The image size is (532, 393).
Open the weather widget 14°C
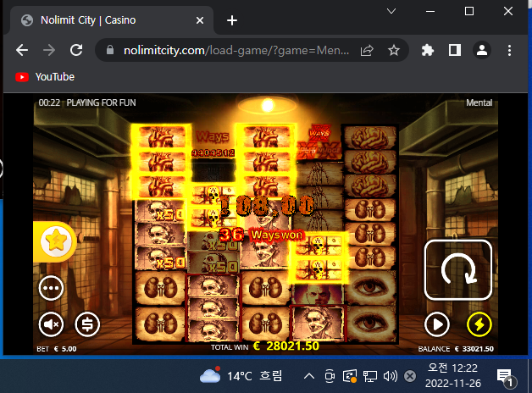(x=241, y=376)
